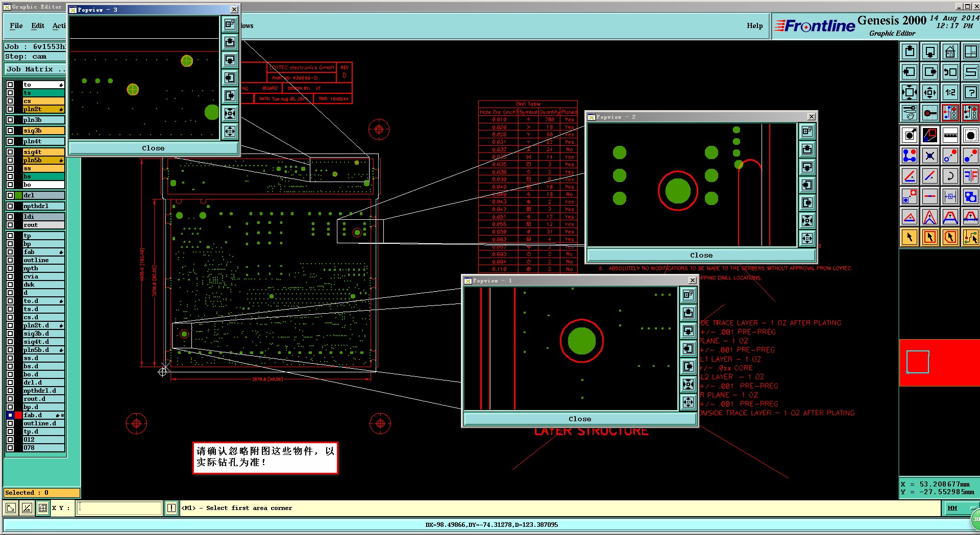The image size is (980, 535).
Task: Click pan right icon in Popview 1
Action: (688, 366)
